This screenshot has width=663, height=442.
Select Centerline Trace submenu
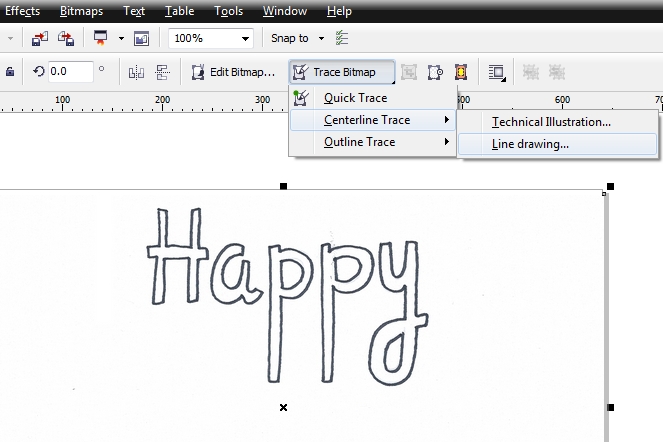(x=373, y=120)
